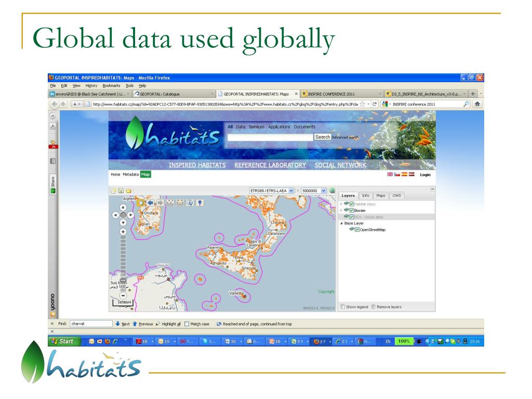Open the Advanced search link

coord(345,137)
